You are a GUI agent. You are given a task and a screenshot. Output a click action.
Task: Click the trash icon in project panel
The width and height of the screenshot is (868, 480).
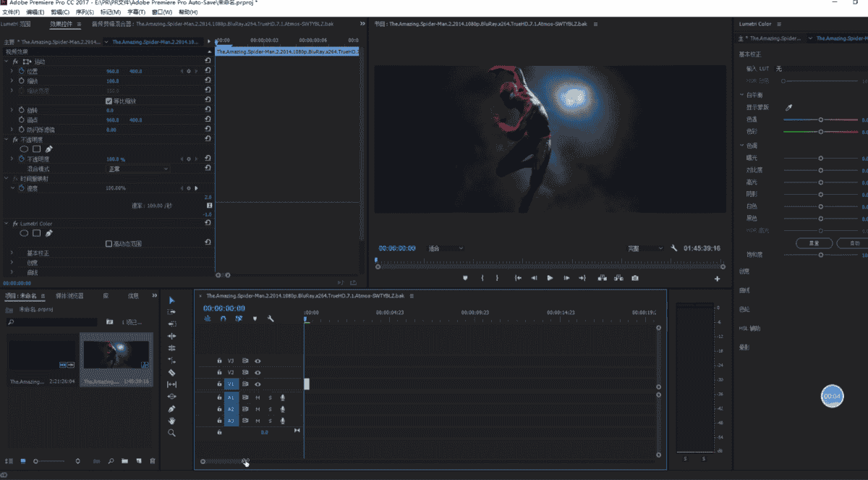pos(152,460)
